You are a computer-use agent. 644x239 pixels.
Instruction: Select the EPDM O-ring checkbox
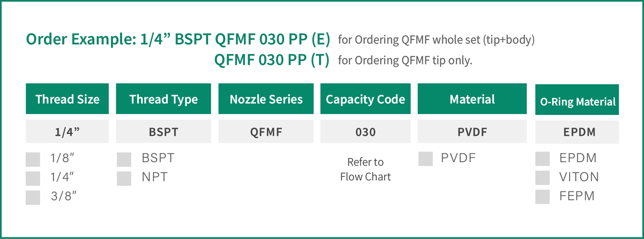click(x=543, y=159)
